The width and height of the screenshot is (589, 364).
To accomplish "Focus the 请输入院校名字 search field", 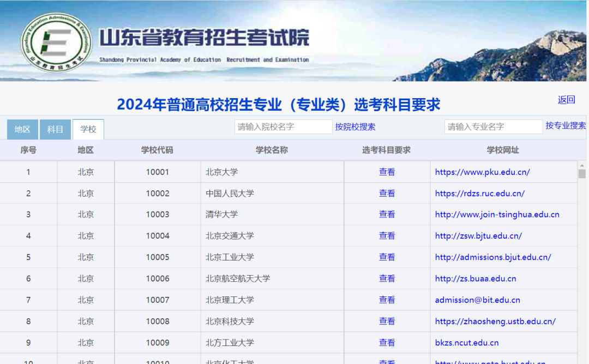I will tap(283, 127).
